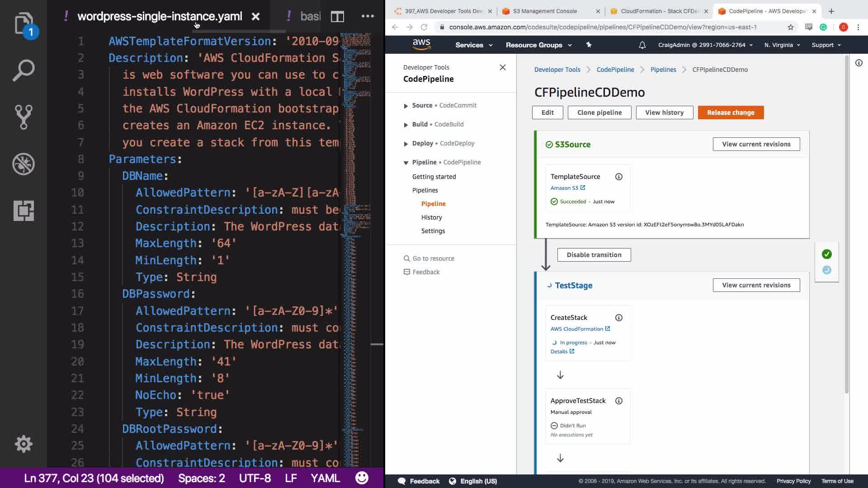
Task: Open Source Control branch icon
Action: coord(24,117)
